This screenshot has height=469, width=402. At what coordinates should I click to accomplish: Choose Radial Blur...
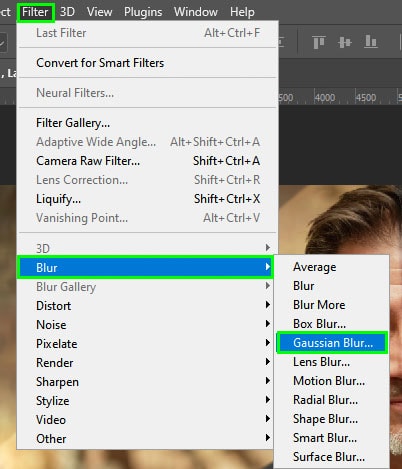point(332,400)
